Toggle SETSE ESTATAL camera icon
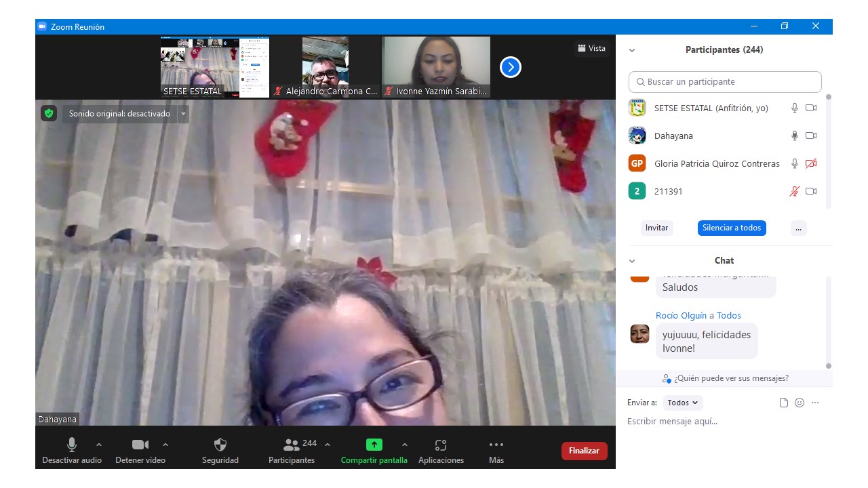This screenshot has width=868, height=488. tap(811, 108)
